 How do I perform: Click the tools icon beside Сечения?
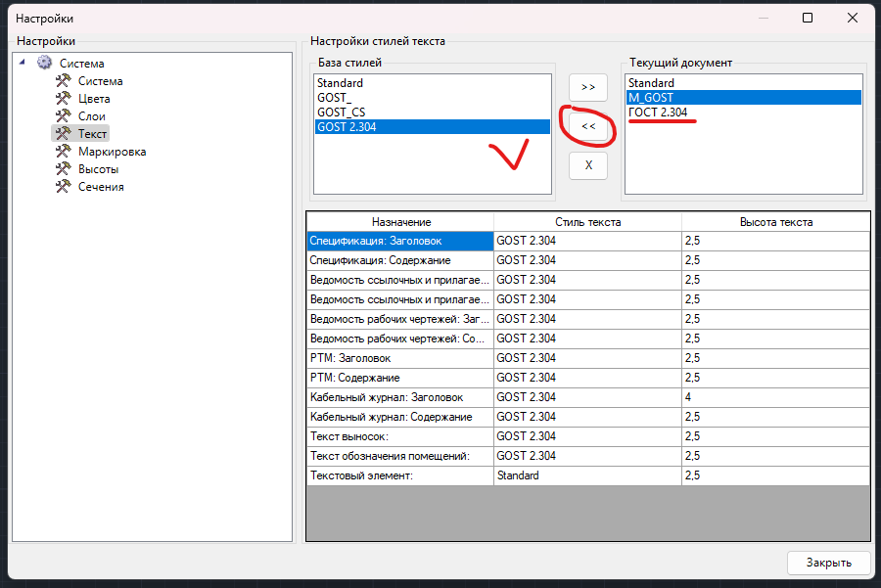point(64,187)
